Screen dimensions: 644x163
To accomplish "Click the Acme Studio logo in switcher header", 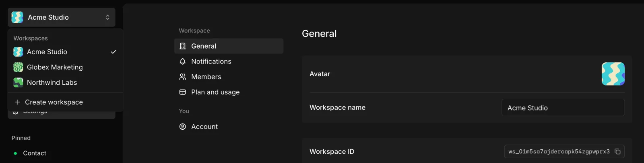I will tap(17, 17).
